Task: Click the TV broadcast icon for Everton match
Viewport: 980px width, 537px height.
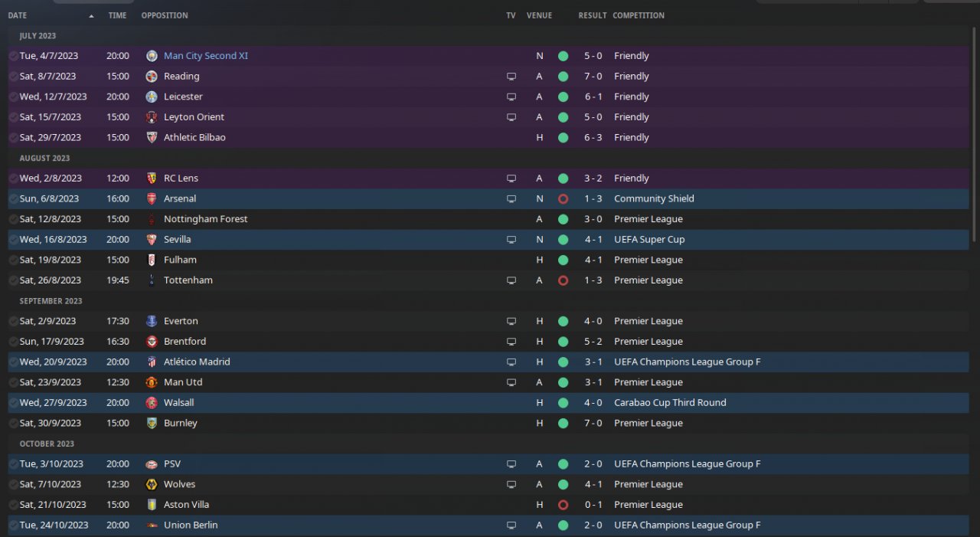Action: pos(511,321)
